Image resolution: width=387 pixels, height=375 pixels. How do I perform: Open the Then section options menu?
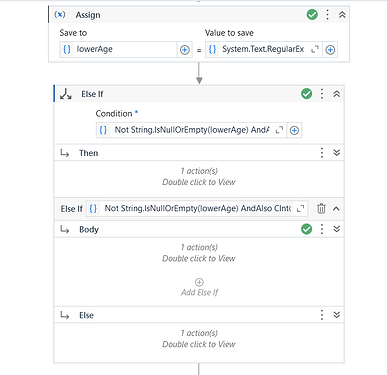[322, 153]
